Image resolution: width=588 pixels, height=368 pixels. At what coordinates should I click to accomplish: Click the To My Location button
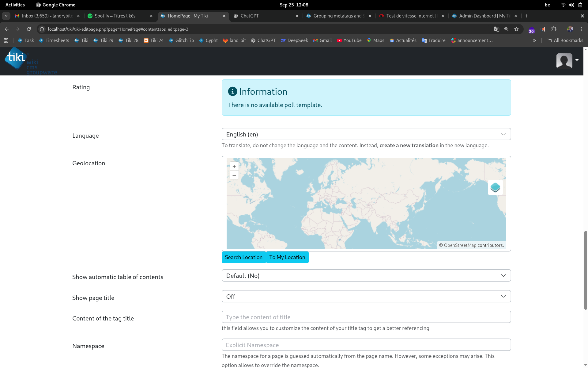pos(287,257)
